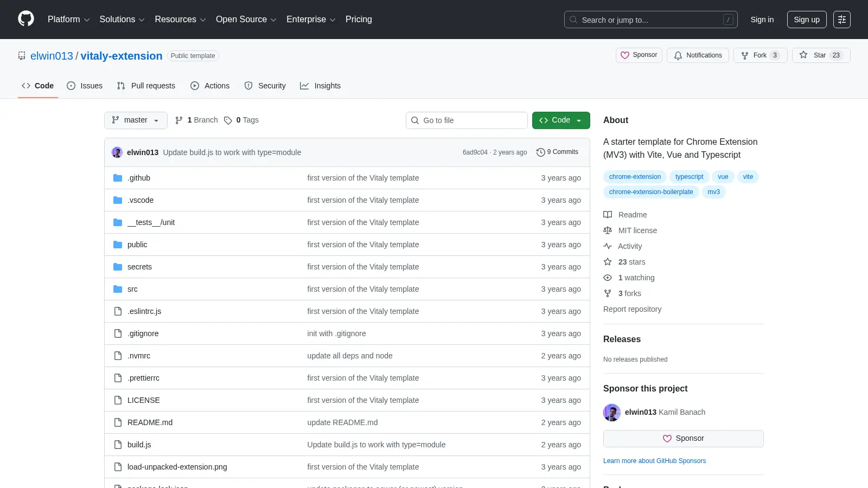The width and height of the screenshot is (868, 488).
Task: Open commit hash 6ad9c04
Action: coord(475,152)
